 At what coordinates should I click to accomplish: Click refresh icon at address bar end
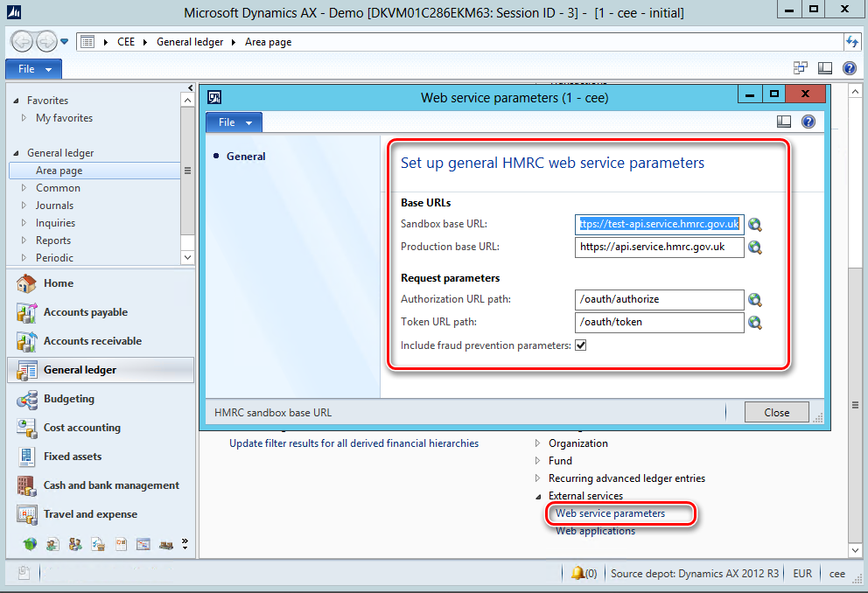(x=852, y=41)
